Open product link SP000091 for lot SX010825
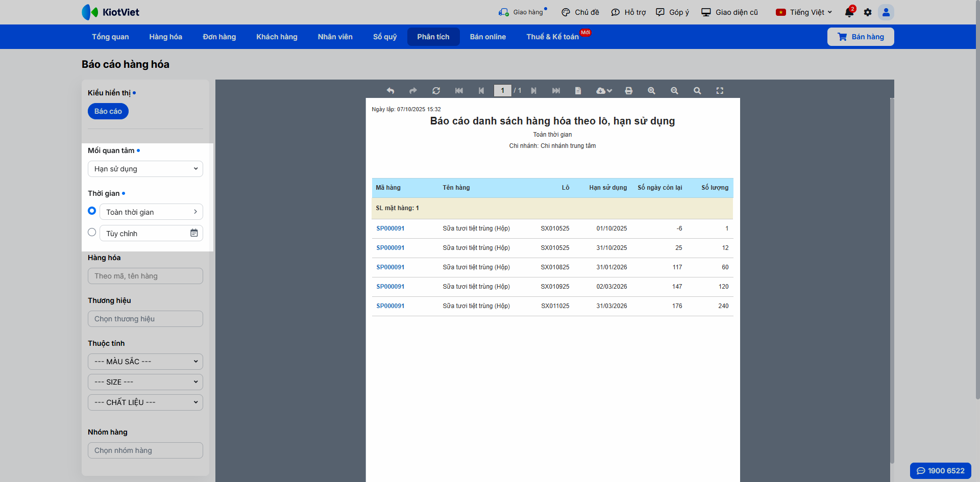The image size is (980, 482). (x=390, y=267)
